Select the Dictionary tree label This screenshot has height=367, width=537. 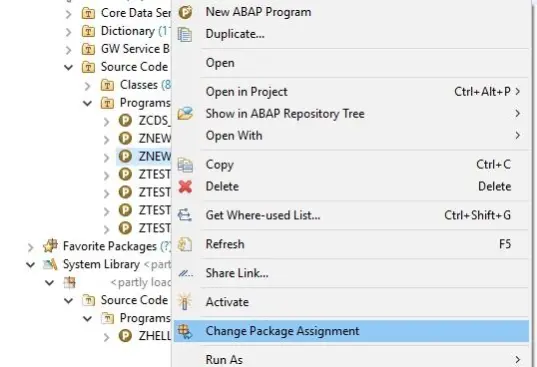tap(128, 31)
